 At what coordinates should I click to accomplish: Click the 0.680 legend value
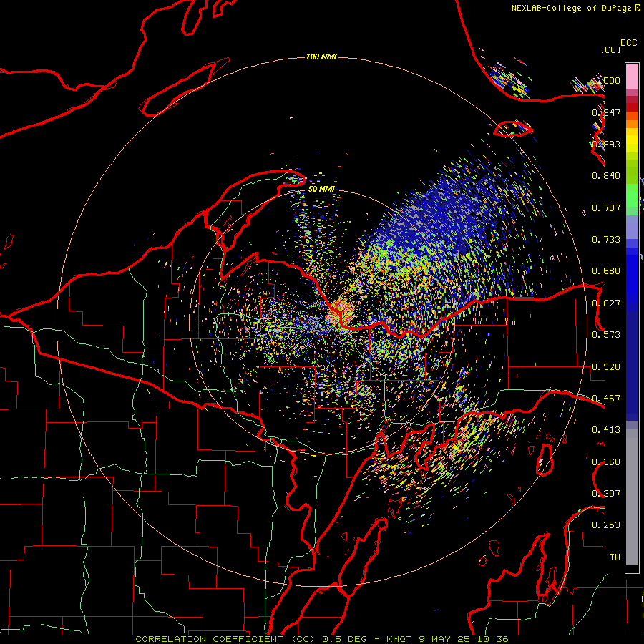606,271
